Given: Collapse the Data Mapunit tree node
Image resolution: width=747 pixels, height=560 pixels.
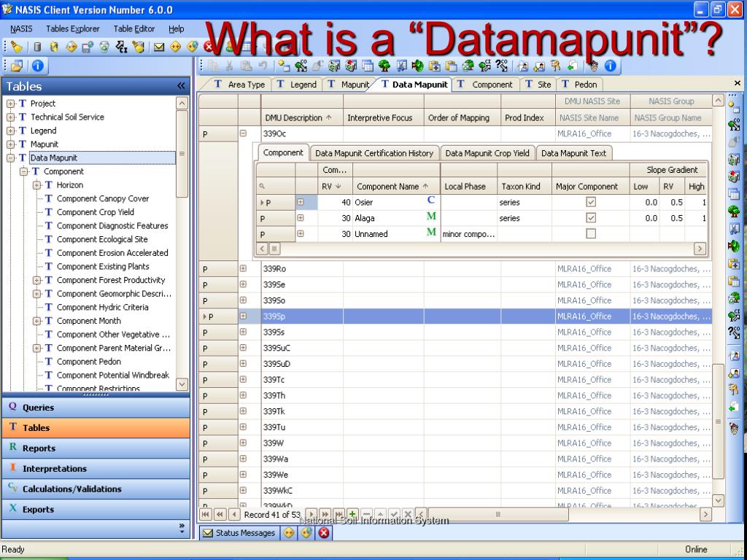Looking at the screenshot, I should pos(10,158).
